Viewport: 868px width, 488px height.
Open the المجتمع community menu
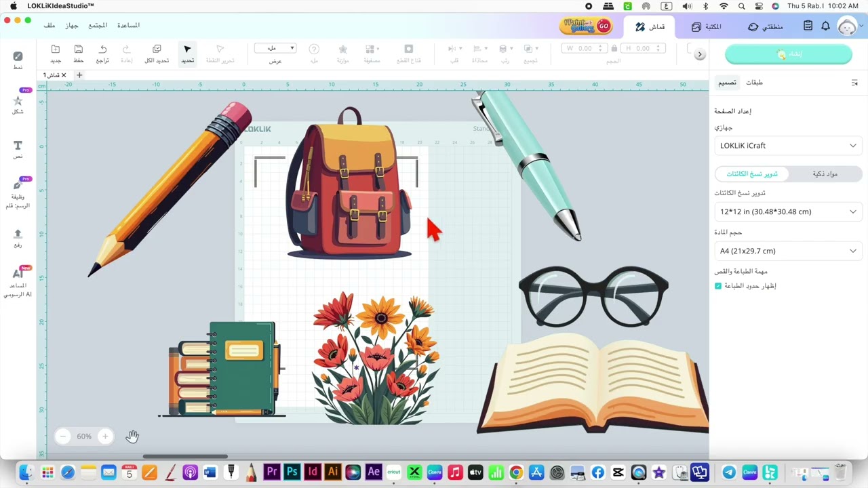98,25
